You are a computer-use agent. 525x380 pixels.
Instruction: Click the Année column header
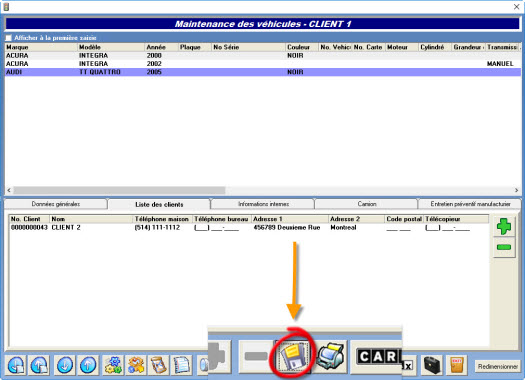tap(161, 47)
